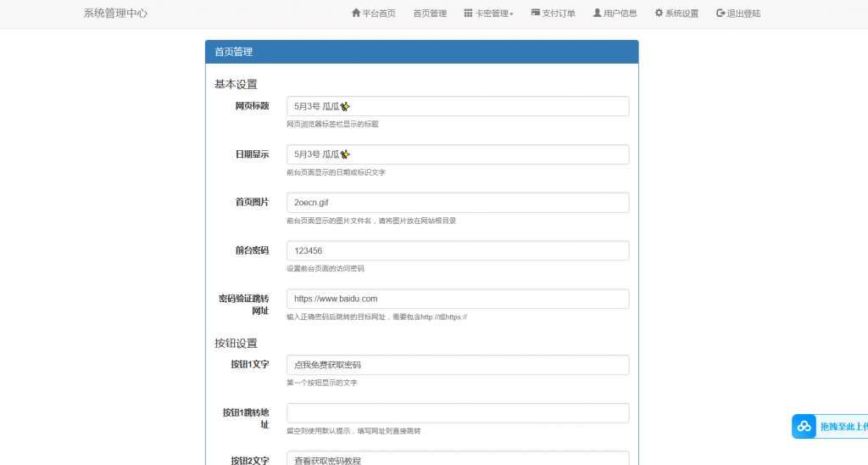The width and height of the screenshot is (868, 465).
Task: Open the 平台首页 menu item
Action: click(374, 14)
